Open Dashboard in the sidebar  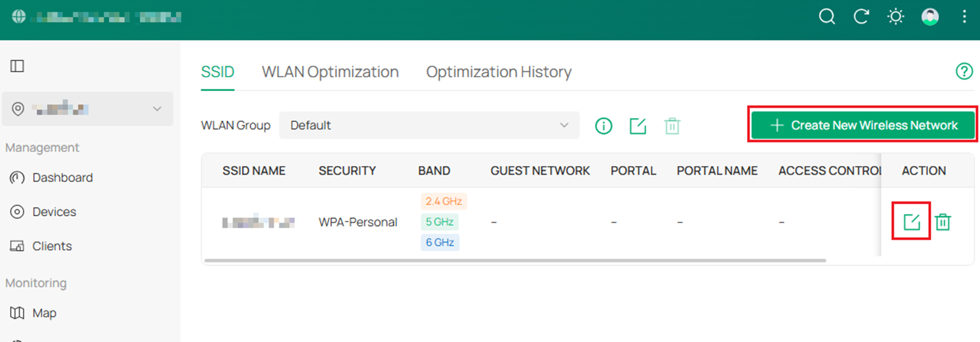(x=63, y=178)
